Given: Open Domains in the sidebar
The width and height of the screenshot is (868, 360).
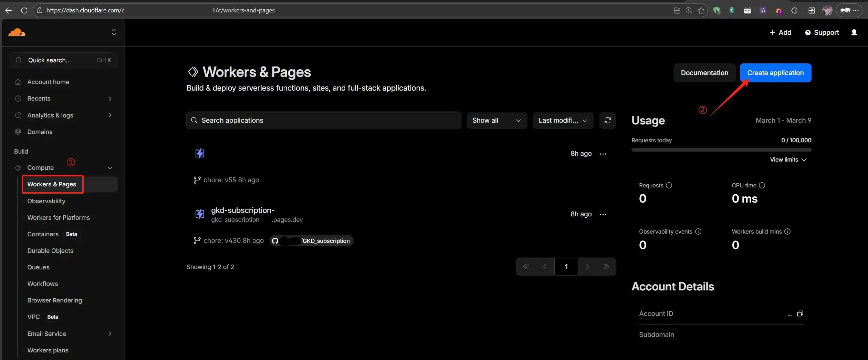Looking at the screenshot, I should pos(40,132).
